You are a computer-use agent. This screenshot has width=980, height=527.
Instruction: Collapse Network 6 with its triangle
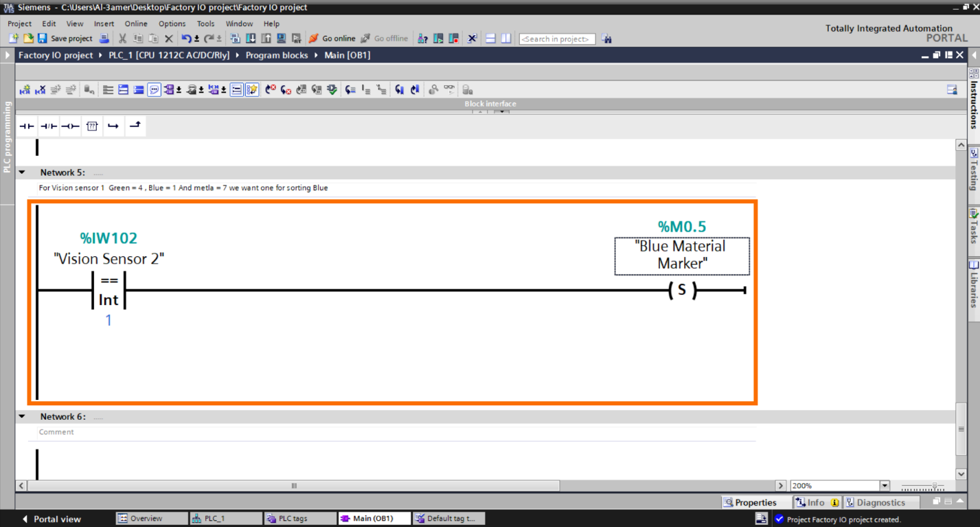click(22, 416)
